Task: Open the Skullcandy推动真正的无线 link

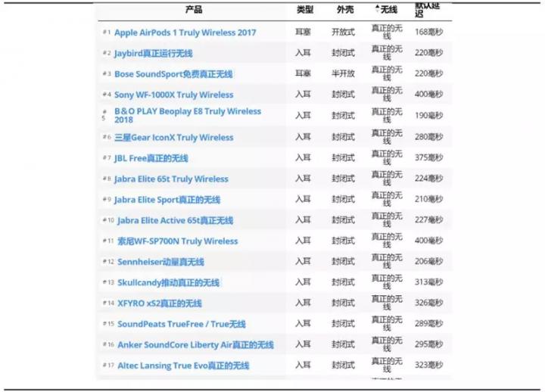Action: (168, 282)
